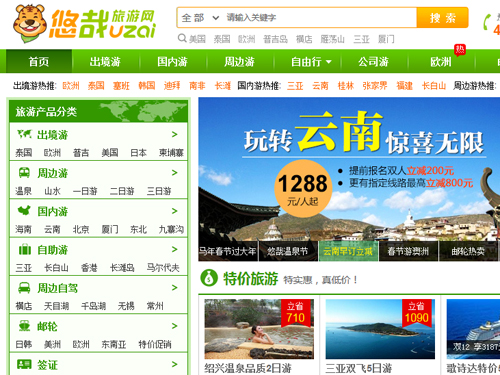Click the Uzai tiger mascot logo
500x375 pixels.
(30, 23)
